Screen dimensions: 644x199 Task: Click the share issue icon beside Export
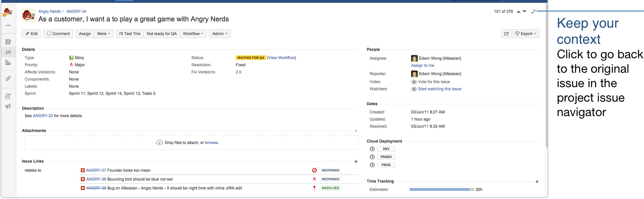506,34
